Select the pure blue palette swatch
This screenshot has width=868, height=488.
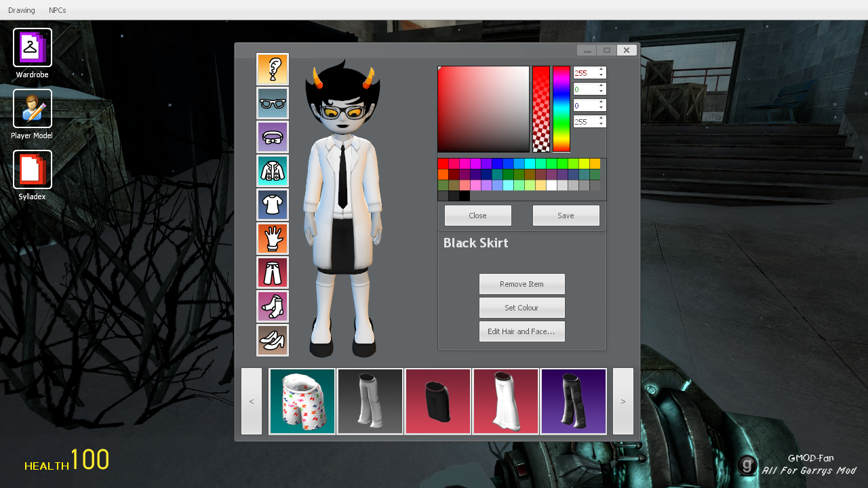tap(497, 163)
